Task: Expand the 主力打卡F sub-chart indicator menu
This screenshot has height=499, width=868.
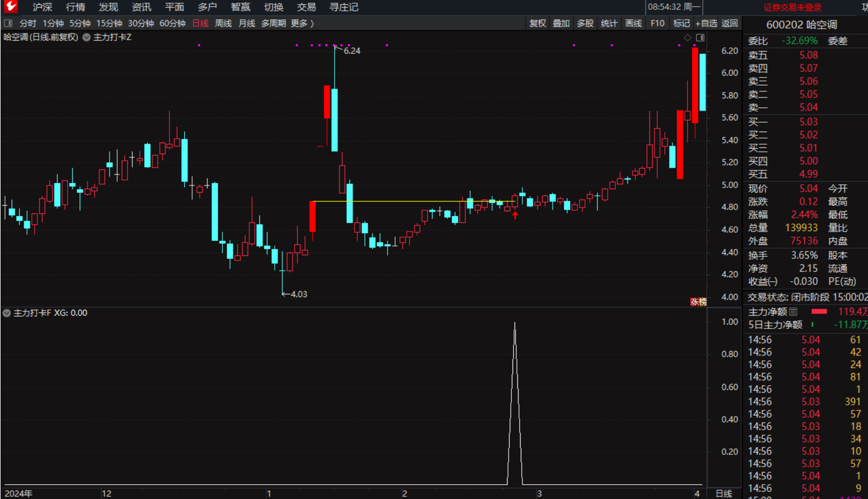Action: click(7, 313)
